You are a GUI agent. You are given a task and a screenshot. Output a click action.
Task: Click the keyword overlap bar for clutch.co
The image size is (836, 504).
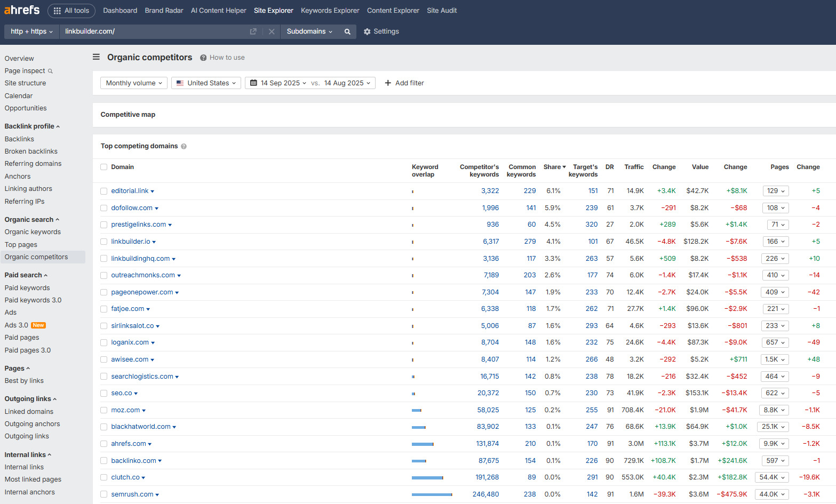427,478
